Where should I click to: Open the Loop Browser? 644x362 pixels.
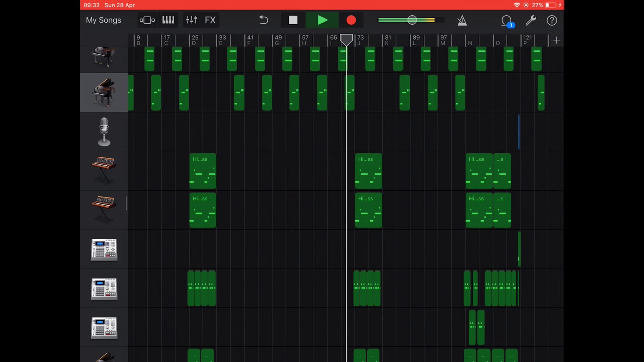coord(507,21)
